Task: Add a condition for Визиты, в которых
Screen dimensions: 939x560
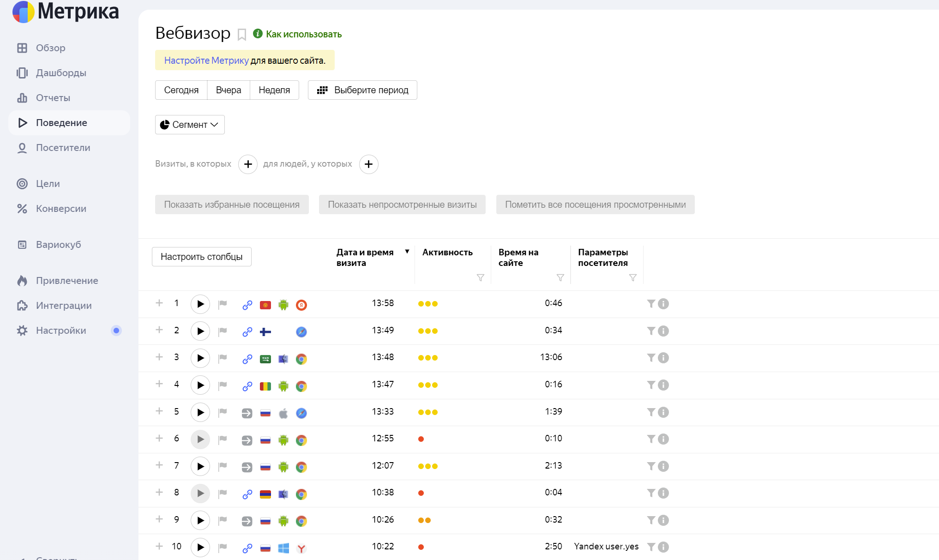Action: pos(248,164)
